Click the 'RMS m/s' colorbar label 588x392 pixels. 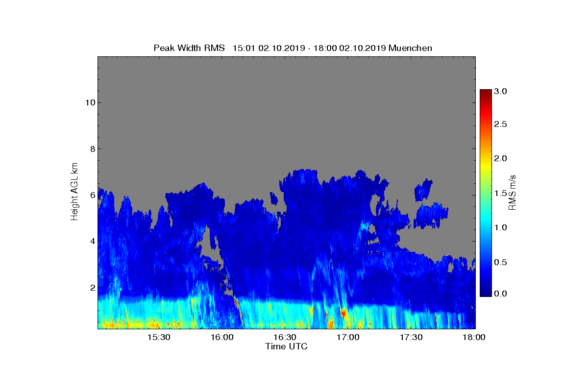click(513, 192)
